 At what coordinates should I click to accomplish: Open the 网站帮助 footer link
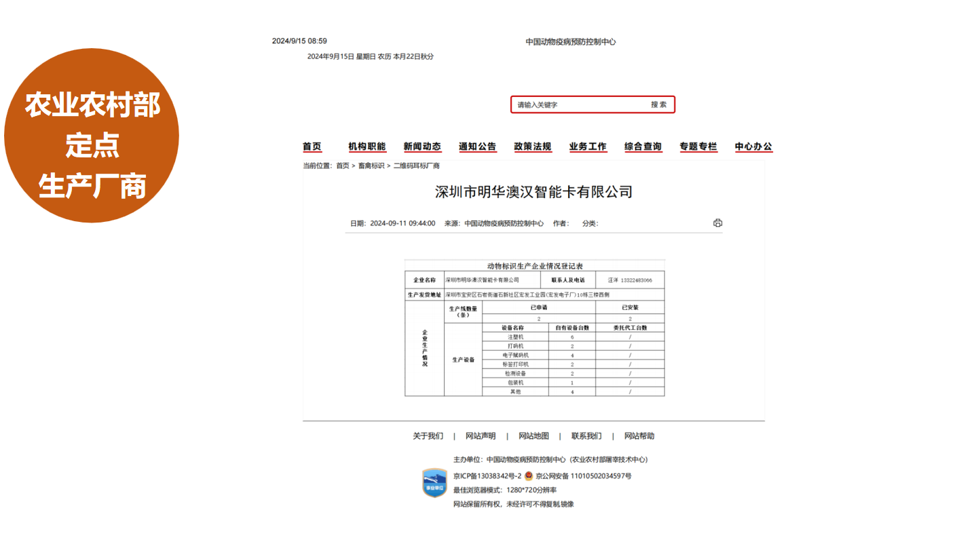(639, 436)
